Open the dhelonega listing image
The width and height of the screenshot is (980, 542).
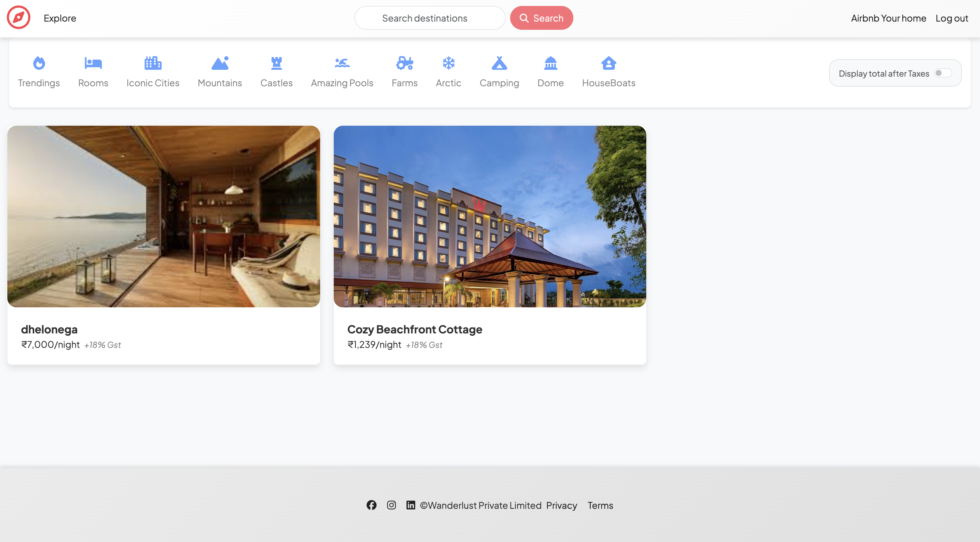(x=164, y=216)
